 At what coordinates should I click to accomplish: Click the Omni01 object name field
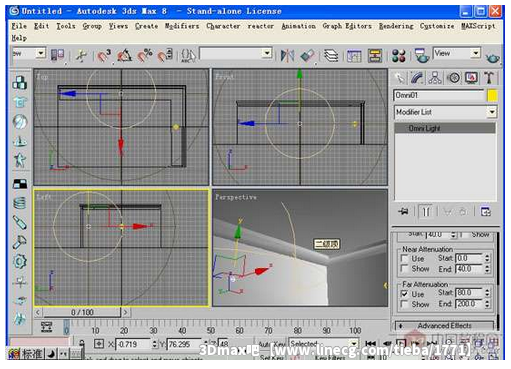439,96
